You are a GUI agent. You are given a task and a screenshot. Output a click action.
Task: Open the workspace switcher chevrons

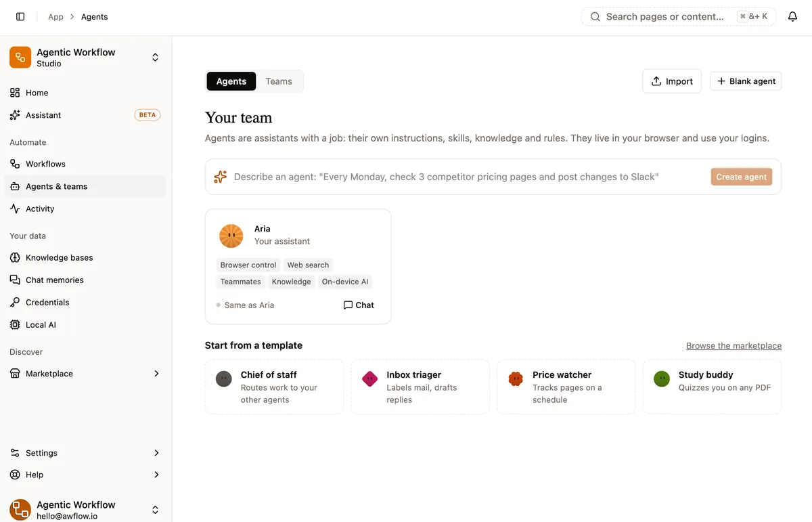point(155,58)
